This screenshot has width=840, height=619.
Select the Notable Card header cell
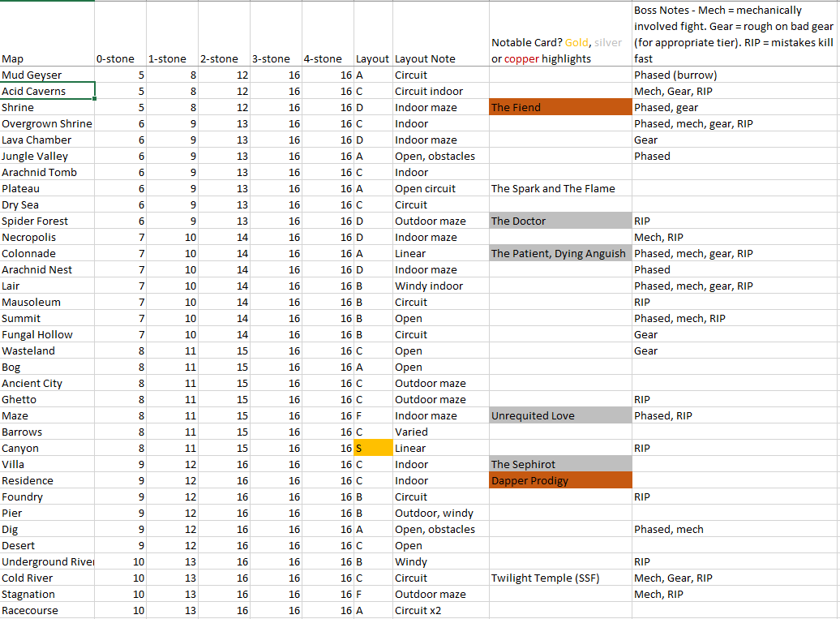click(560, 34)
